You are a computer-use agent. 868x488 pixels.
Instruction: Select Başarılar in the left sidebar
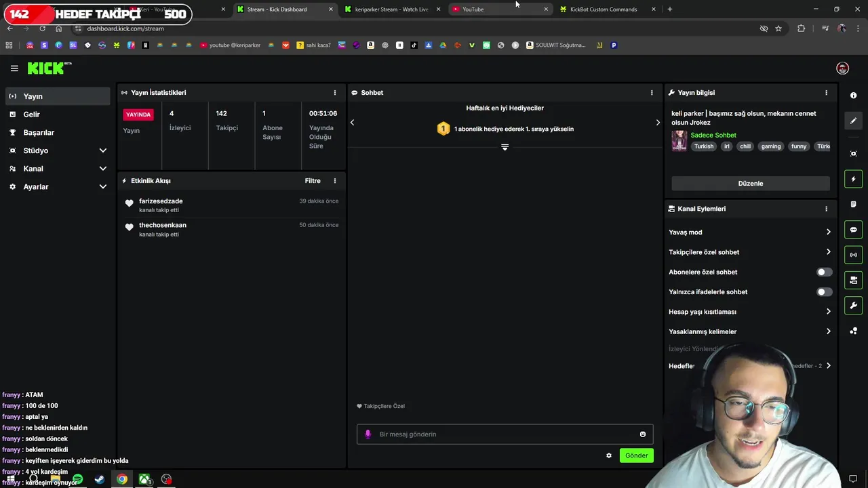tap(58, 132)
